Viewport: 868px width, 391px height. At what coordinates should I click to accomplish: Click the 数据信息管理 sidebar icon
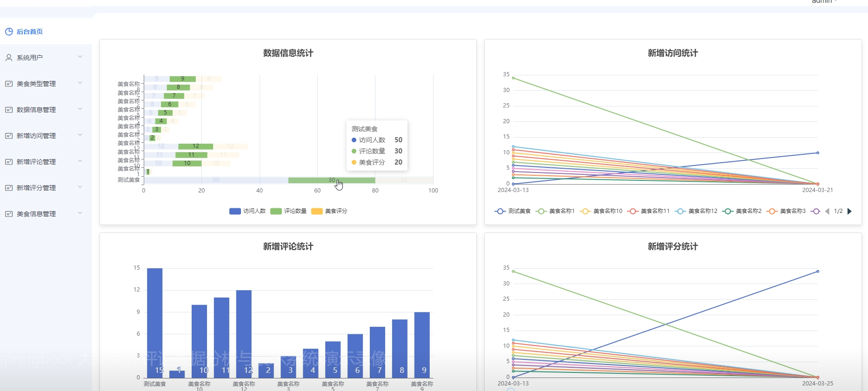[9, 110]
